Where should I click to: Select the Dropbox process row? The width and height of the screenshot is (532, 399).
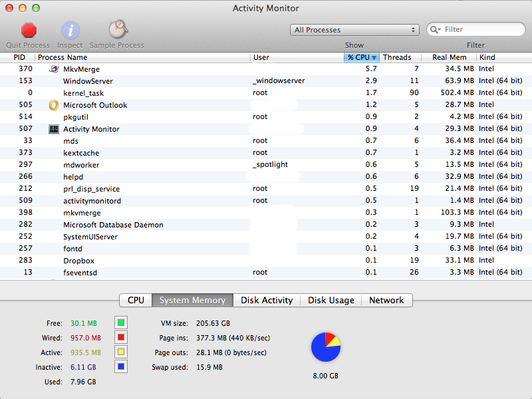266,261
